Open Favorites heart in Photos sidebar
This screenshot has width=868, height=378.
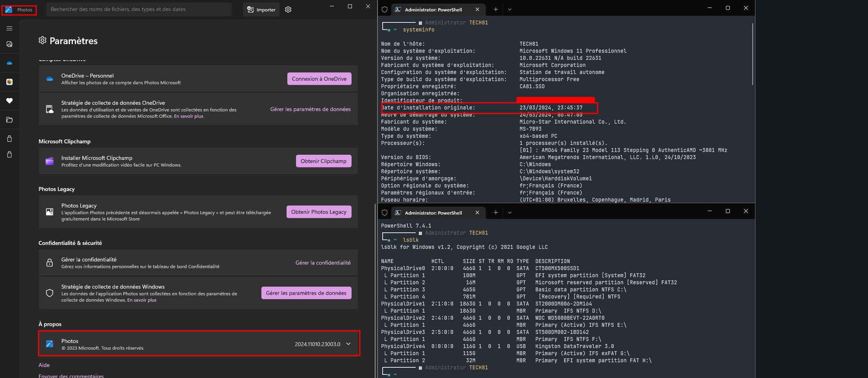coord(9,101)
